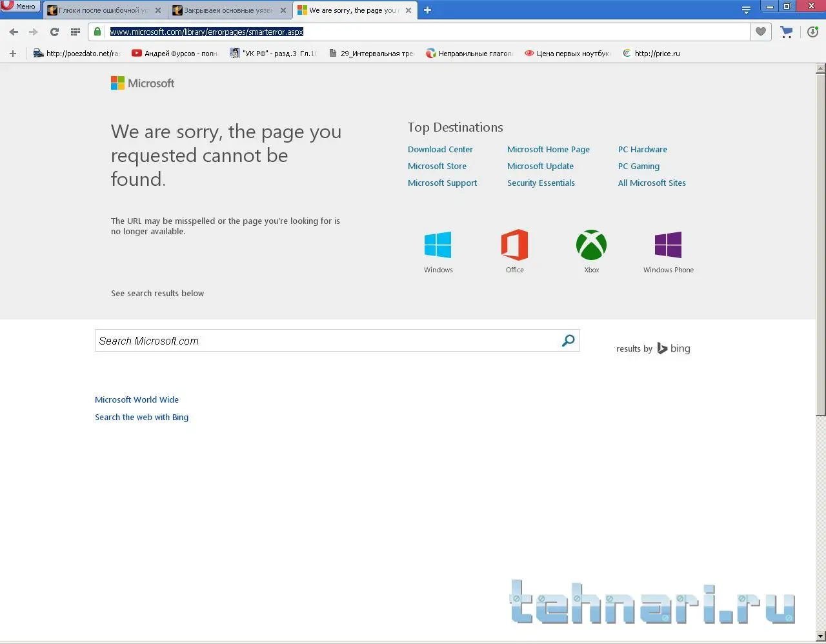Close the Глюки после ошибочной tab
Image resolution: width=826 pixels, height=644 pixels.
(158, 10)
